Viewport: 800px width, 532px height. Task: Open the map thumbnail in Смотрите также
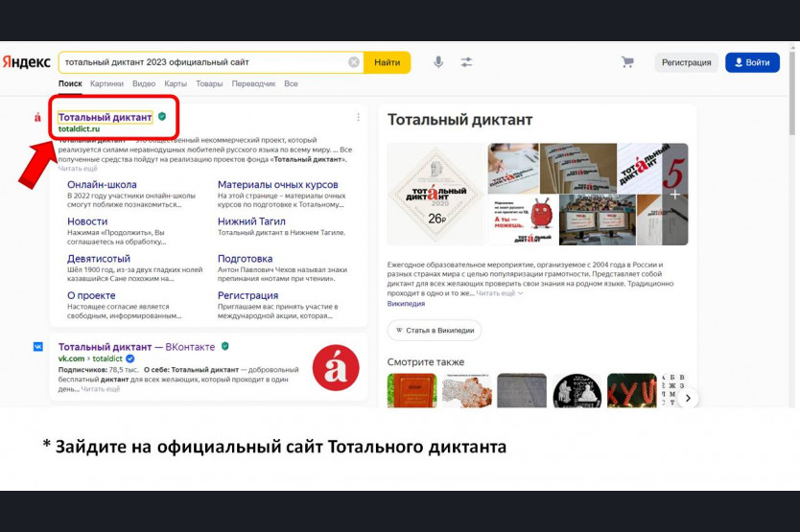(467, 391)
